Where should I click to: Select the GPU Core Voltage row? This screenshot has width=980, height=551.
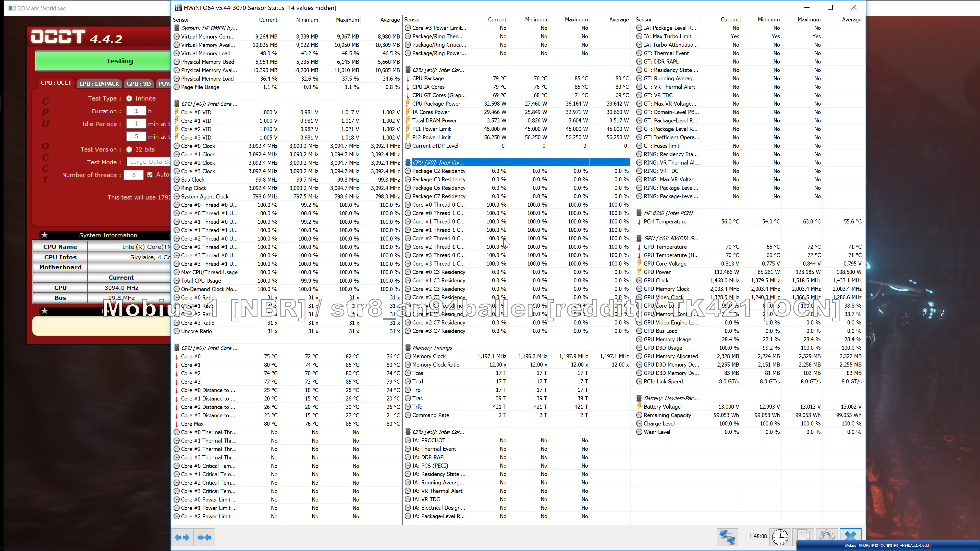[x=750, y=264]
